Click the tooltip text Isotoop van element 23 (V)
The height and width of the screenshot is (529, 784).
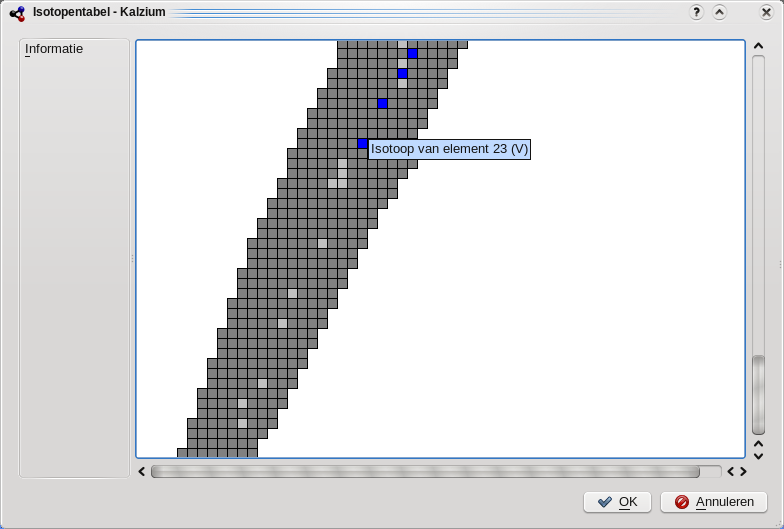[450, 149]
